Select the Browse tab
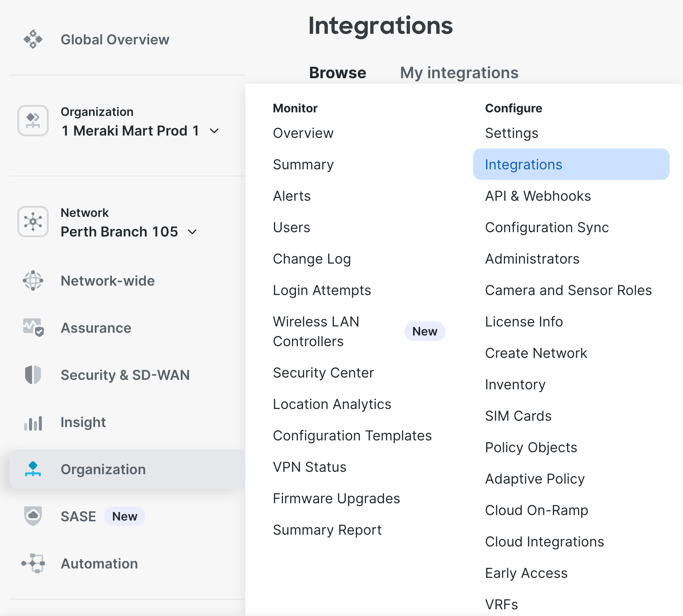Image resolution: width=683 pixels, height=616 pixels. [x=338, y=73]
